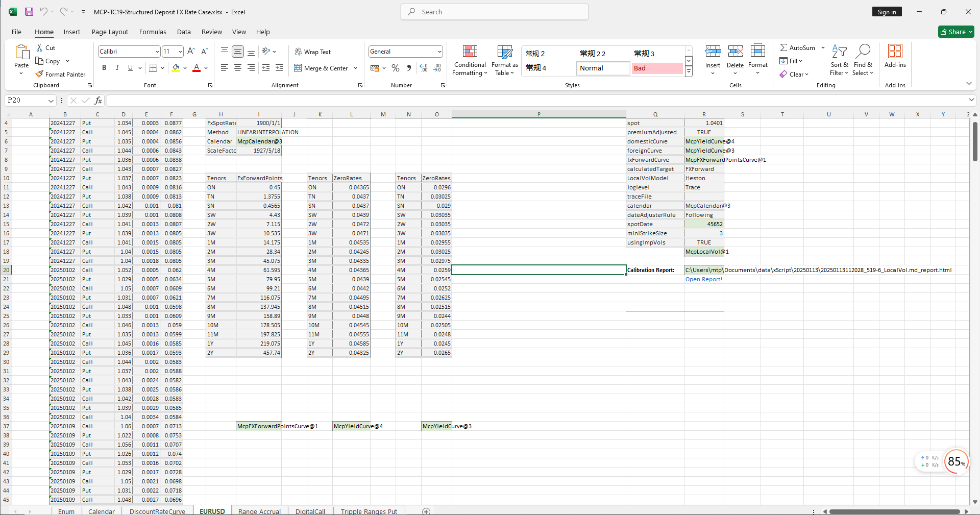Click the Increase Indent icon
The image size is (980, 515).
(x=279, y=67)
